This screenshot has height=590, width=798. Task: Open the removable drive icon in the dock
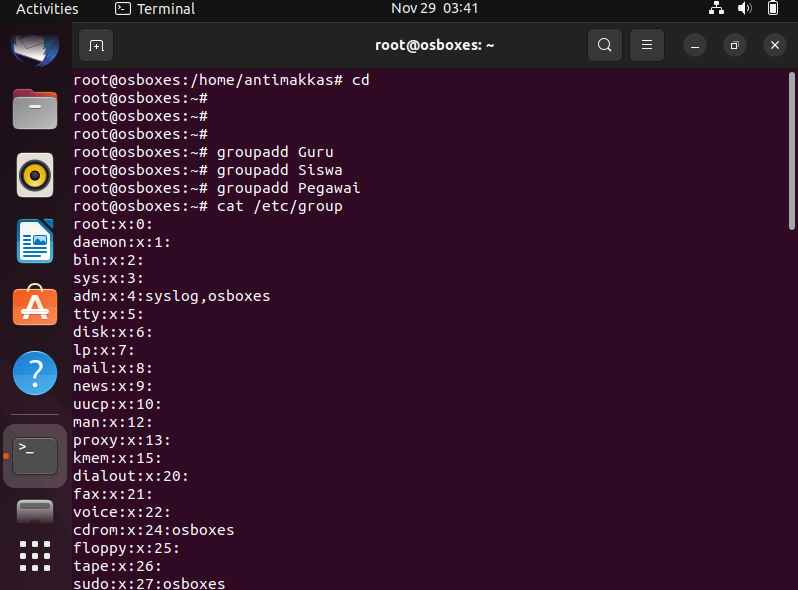35,511
